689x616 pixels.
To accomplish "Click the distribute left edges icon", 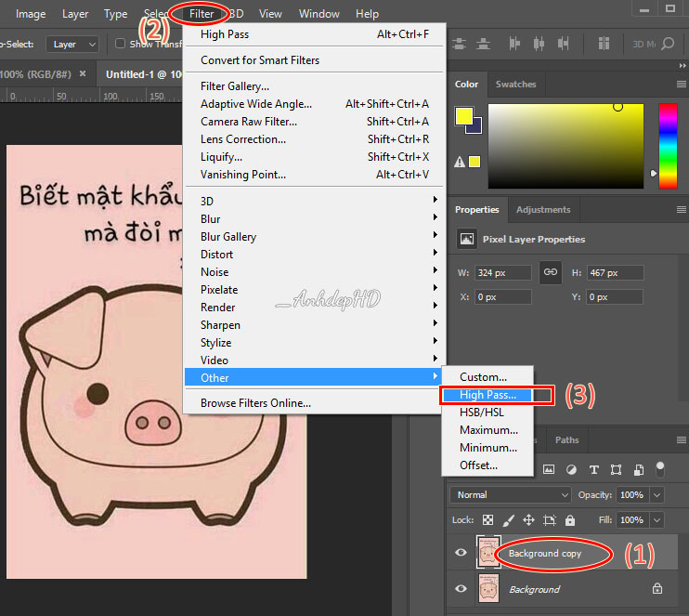I will coord(514,44).
